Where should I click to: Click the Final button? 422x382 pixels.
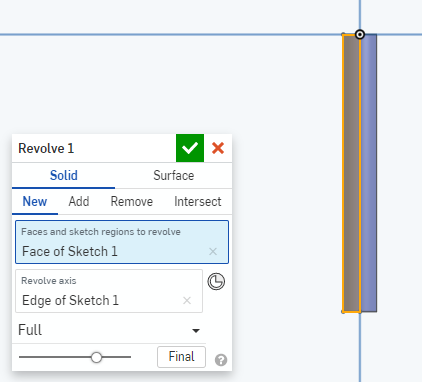point(181,357)
